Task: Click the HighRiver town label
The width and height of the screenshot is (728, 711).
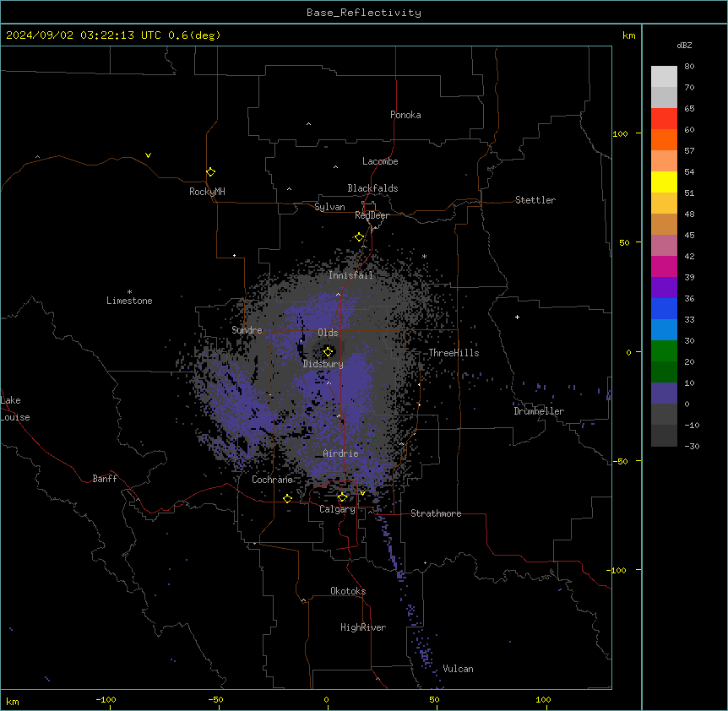Action: coord(363,627)
